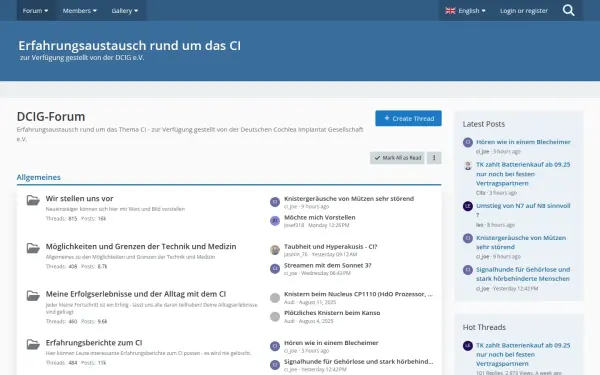Click avatar next to Hot Threads TK zahlt Batterienkauf
This screenshot has width=600, height=375.
[468, 346]
